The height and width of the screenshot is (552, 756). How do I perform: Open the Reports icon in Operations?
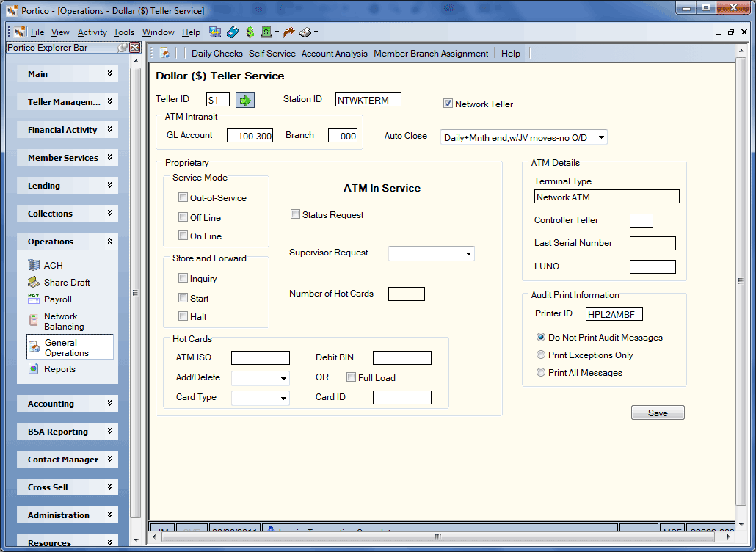coord(34,368)
